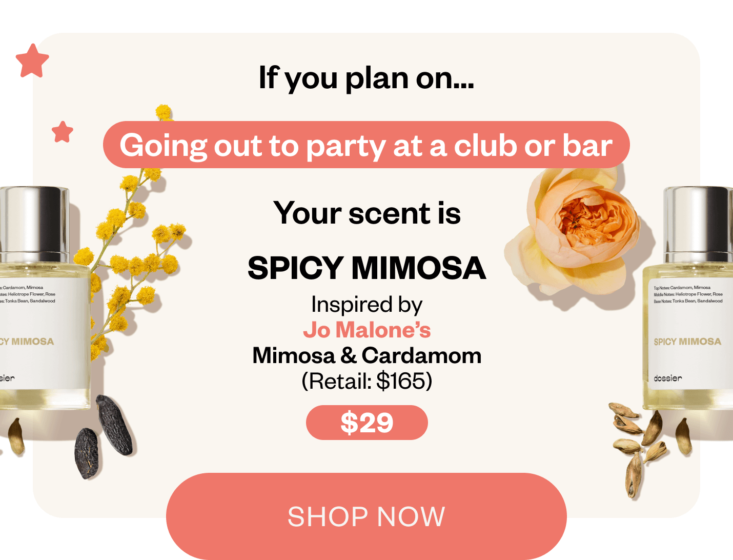Screen dimensions: 733x560
Task: Click the dossier logo on right bottle
Action: click(668, 378)
